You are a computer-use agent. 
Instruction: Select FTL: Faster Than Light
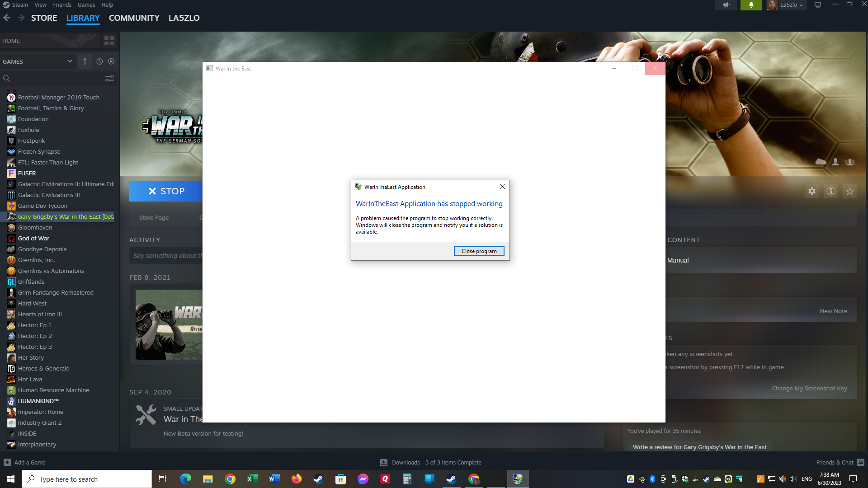click(x=48, y=163)
